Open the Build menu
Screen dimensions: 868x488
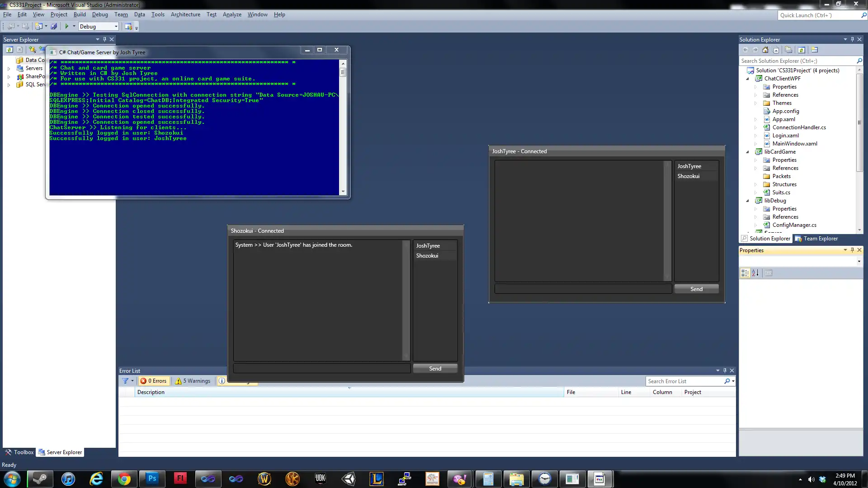80,14
